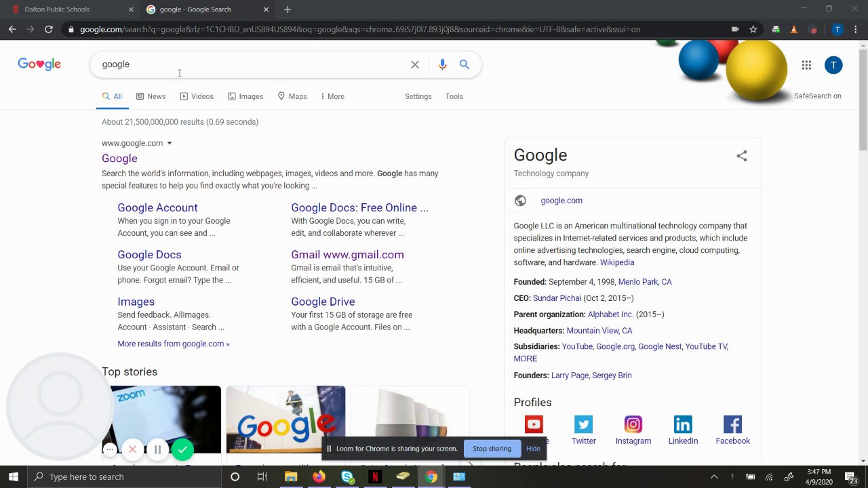868x488 pixels.
Task: Clear the search box with X icon
Action: tap(415, 64)
